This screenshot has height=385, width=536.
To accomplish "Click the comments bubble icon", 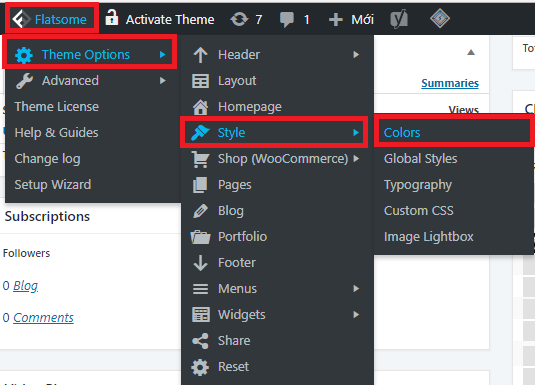I will coord(287,19).
